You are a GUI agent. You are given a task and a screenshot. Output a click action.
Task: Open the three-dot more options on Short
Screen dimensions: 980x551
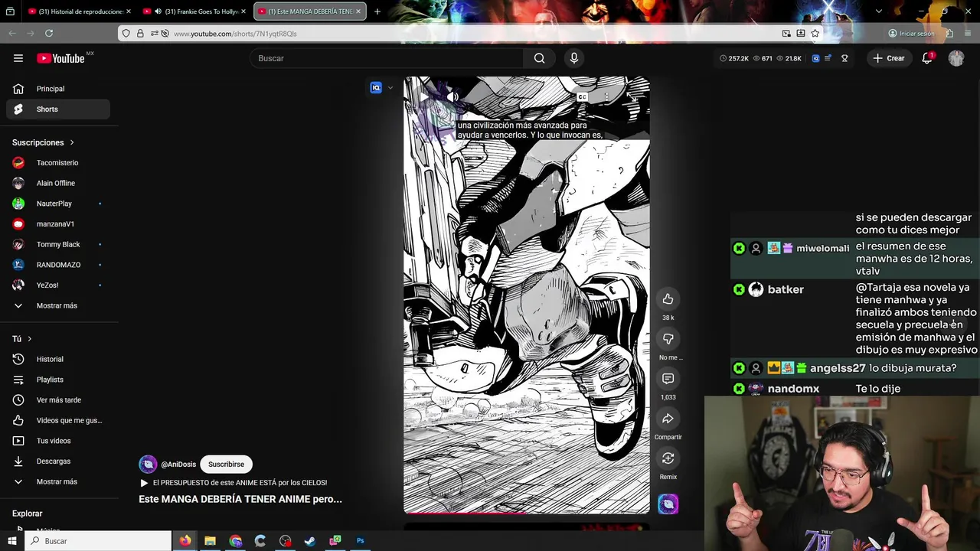pyautogui.click(x=606, y=96)
